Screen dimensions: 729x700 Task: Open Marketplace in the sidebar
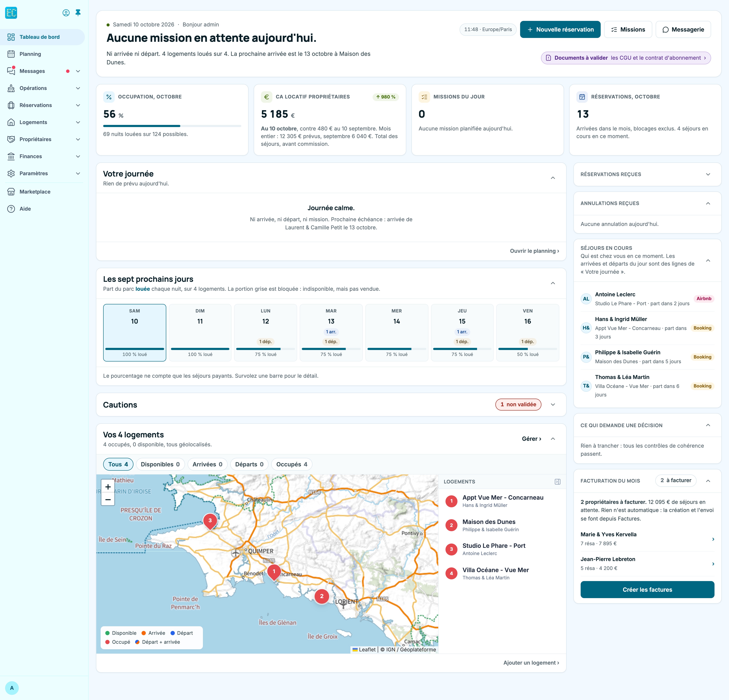tap(42, 192)
